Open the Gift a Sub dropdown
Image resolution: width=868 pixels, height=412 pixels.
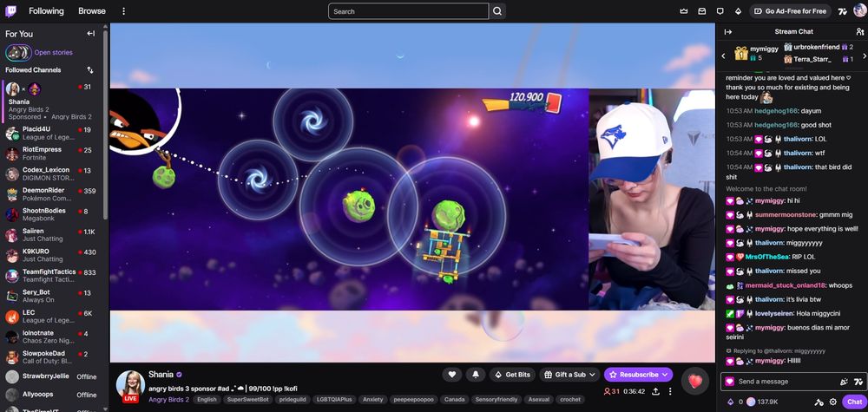pos(569,375)
